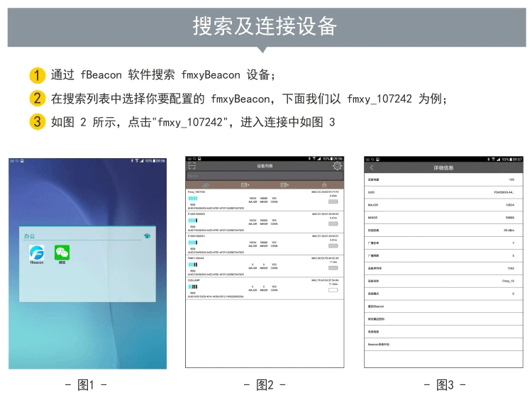Click RSSI signal bars on Fmxy_107242 row
Screen dimensions: 532x400
click(193, 198)
